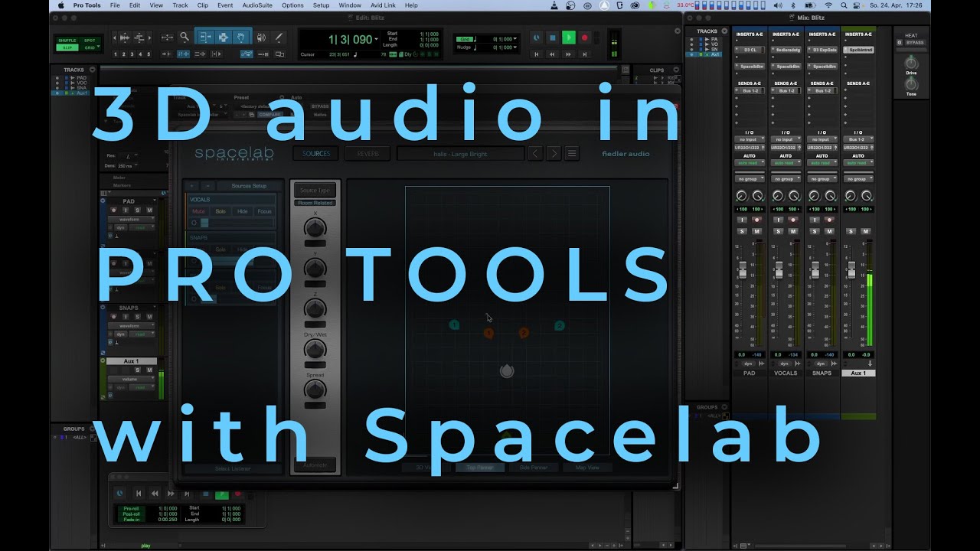Click the PAD channel volume fader
This screenshot has height=551, width=980.
tap(742, 270)
